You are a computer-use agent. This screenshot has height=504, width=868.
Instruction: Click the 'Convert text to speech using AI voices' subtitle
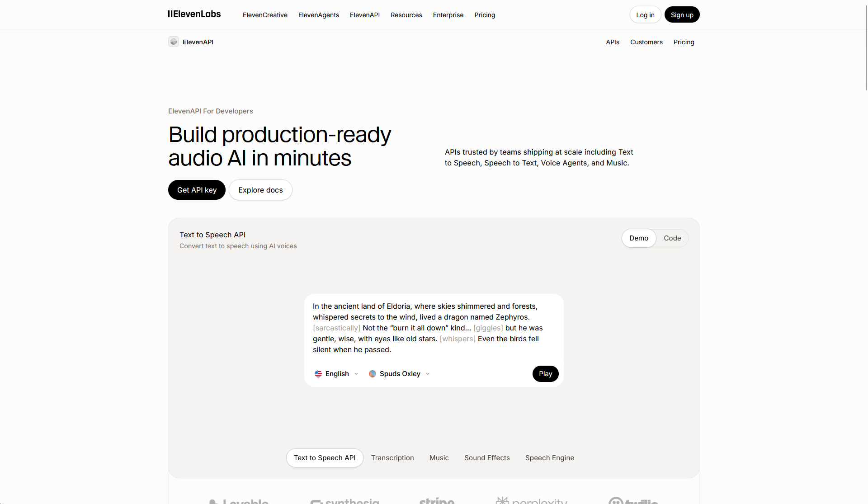[238, 246]
